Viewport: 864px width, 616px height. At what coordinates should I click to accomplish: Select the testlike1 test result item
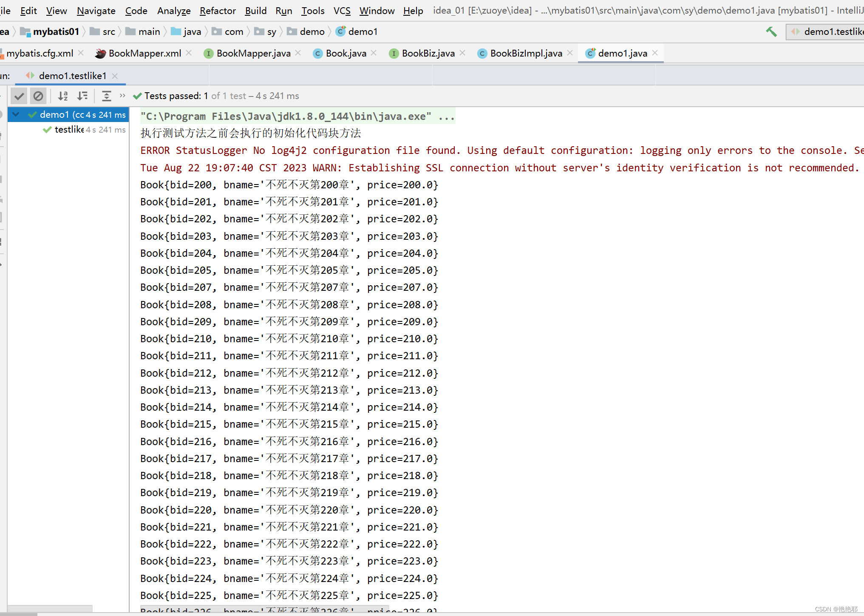click(69, 130)
